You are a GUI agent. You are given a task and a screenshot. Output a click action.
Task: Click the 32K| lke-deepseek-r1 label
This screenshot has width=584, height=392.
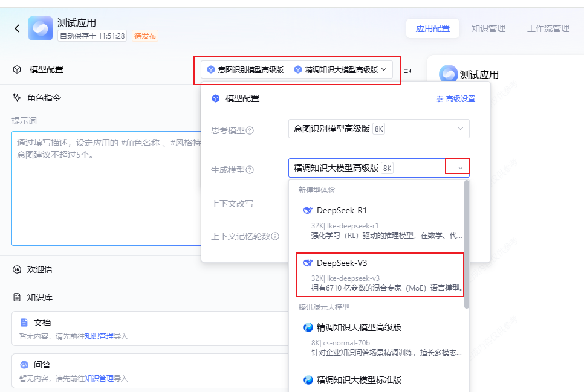(x=345, y=225)
